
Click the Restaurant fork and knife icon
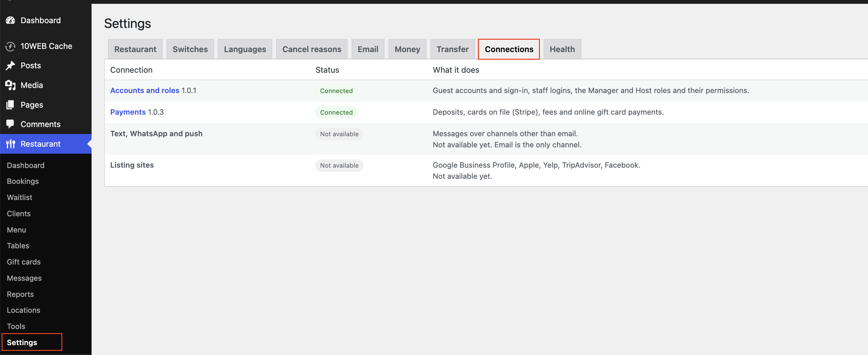tap(10, 144)
